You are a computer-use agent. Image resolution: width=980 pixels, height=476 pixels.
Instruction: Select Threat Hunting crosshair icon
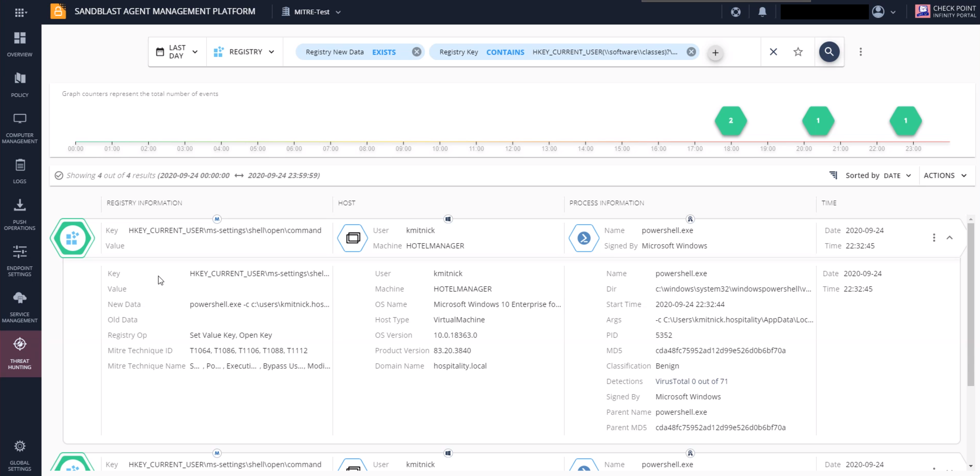(20, 344)
